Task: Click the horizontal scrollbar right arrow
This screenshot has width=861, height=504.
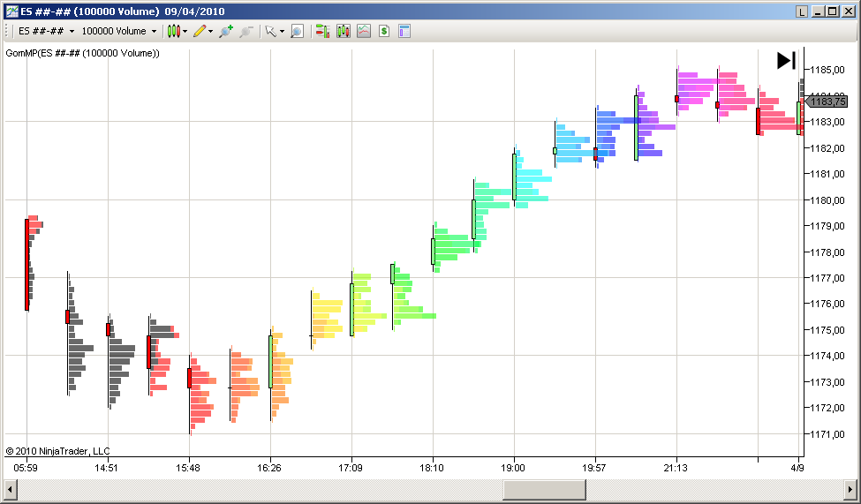Action: coord(850,489)
